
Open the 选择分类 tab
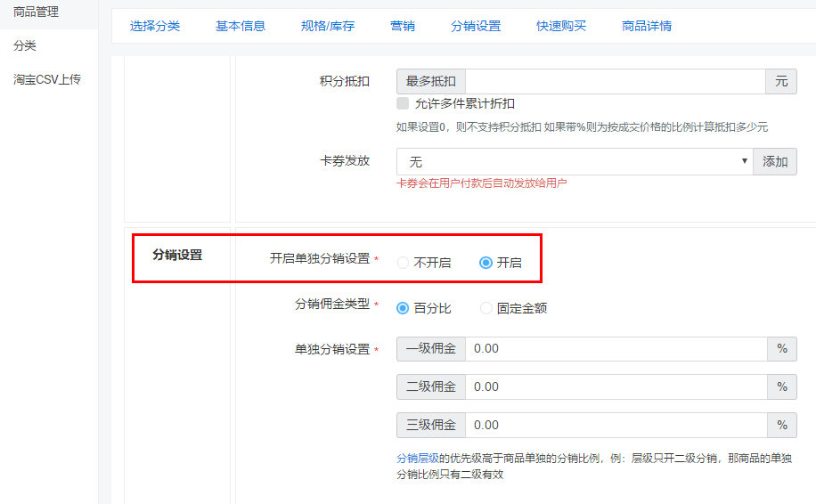click(x=155, y=26)
